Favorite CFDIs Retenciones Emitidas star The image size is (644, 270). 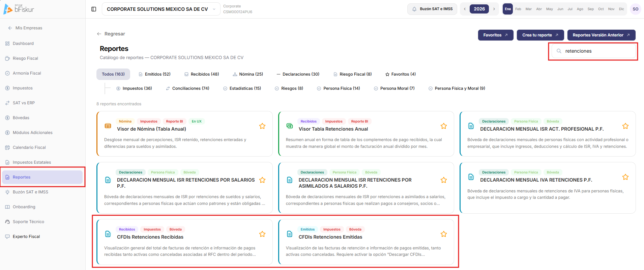[x=444, y=234]
